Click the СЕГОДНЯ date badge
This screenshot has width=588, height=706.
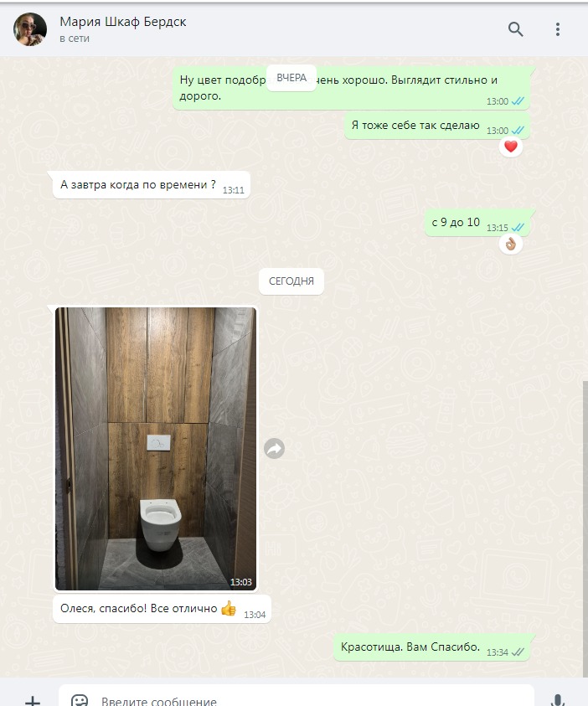[291, 281]
